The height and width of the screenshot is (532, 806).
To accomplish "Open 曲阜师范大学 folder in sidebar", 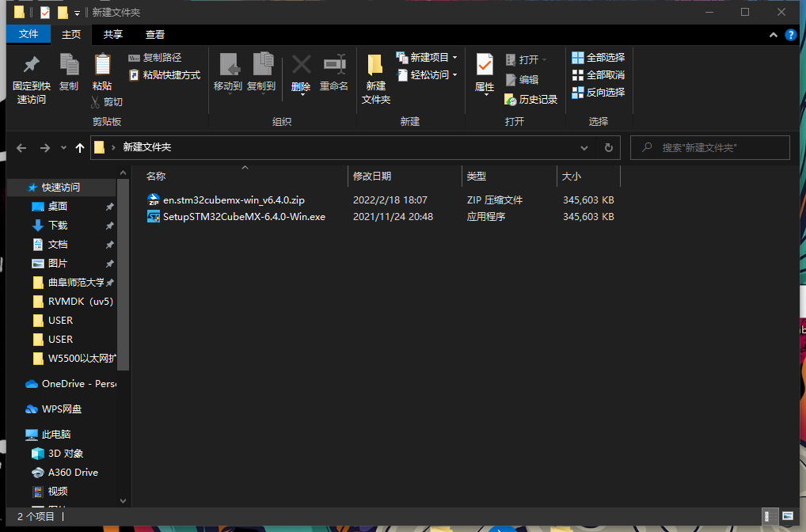I will 75,283.
